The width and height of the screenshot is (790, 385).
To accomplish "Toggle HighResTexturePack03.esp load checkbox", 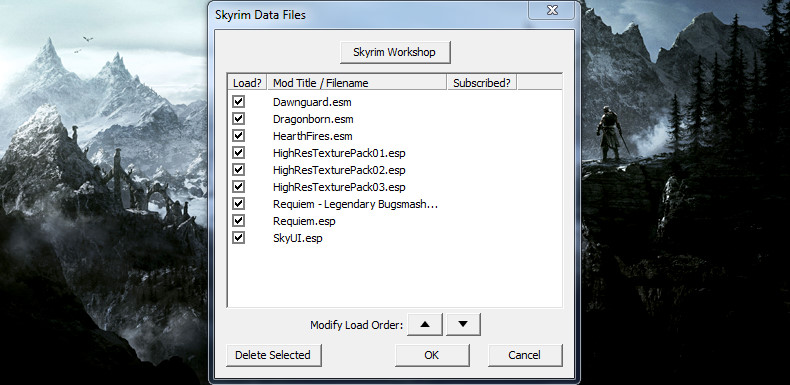I will pyautogui.click(x=238, y=186).
